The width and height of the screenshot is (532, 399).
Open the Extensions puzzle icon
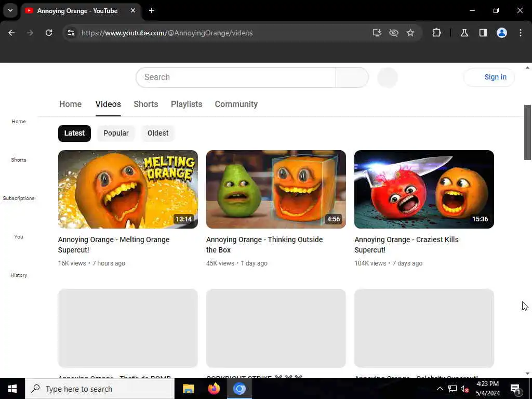point(436,33)
